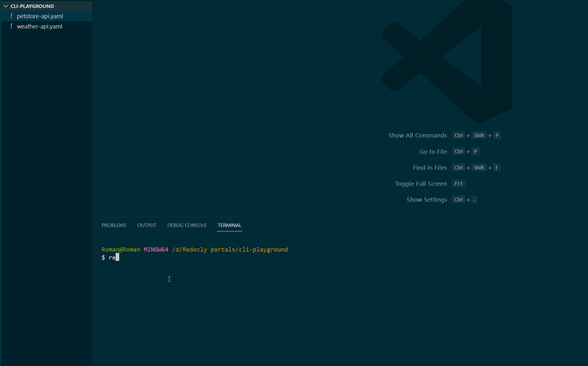Switch to the PROBLEMS tab
This screenshot has width=588, height=366.
114,225
